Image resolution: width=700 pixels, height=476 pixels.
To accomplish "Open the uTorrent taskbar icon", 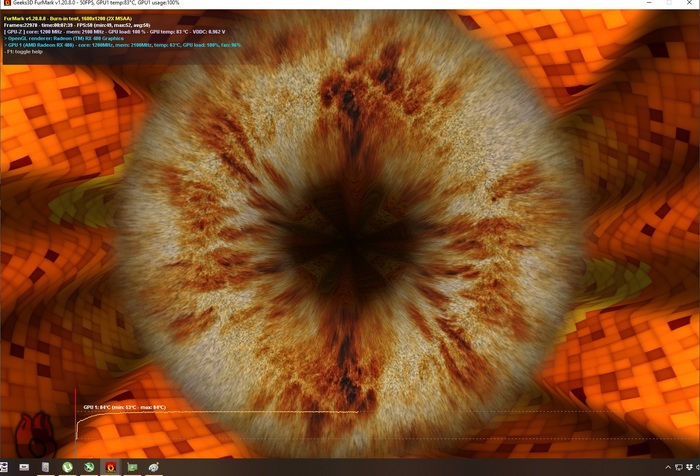I will tap(67, 467).
